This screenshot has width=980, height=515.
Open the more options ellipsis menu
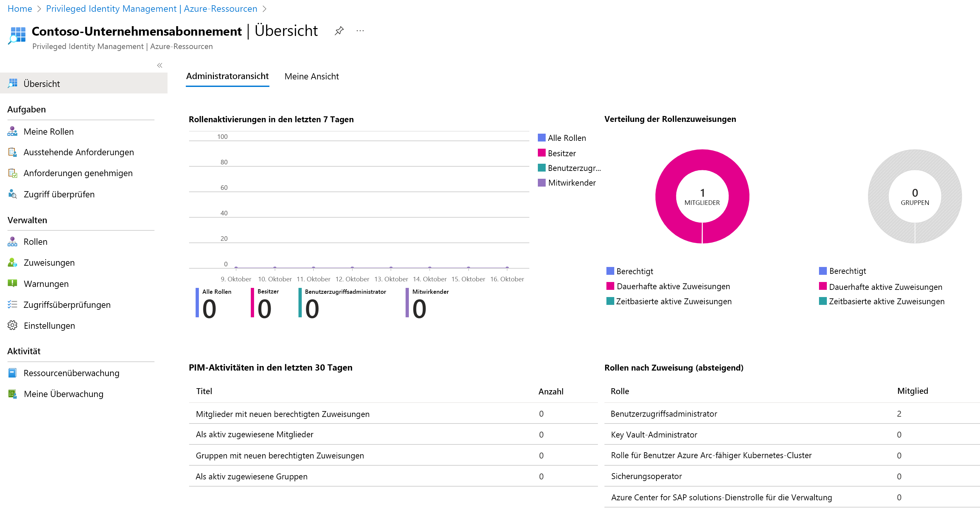point(360,31)
